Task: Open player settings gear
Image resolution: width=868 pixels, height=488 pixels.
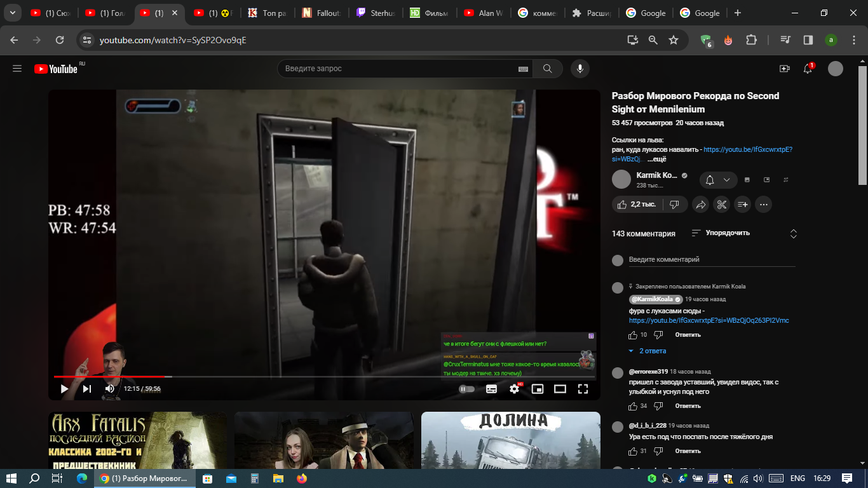Action: tap(514, 389)
